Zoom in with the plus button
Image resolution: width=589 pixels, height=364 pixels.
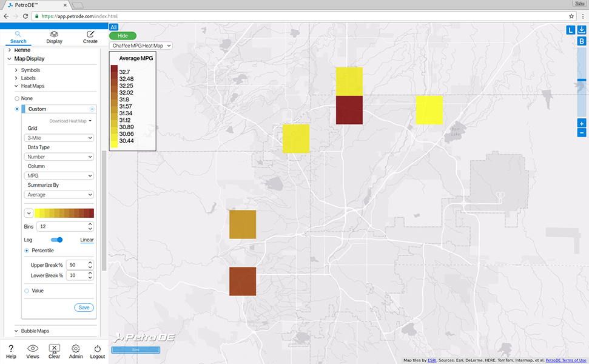(582, 123)
